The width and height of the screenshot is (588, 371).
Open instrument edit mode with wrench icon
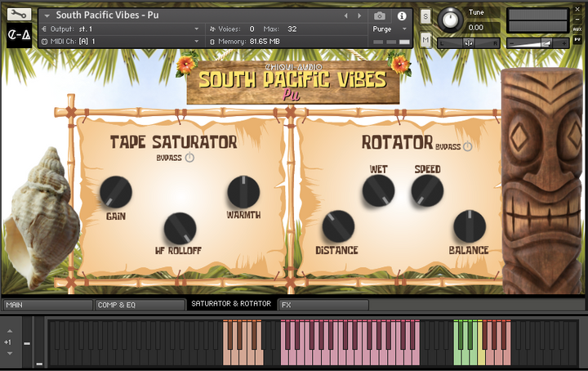click(19, 14)
